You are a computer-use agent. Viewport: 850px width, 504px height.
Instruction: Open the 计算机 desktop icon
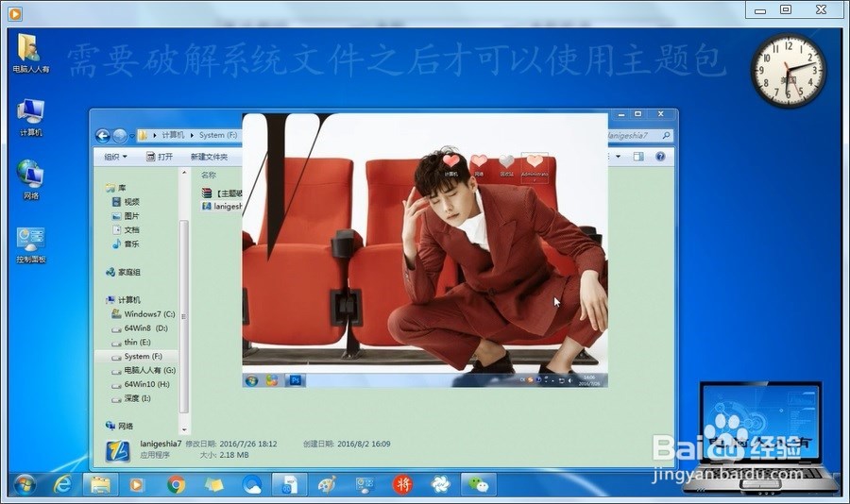tap(30, 117)
